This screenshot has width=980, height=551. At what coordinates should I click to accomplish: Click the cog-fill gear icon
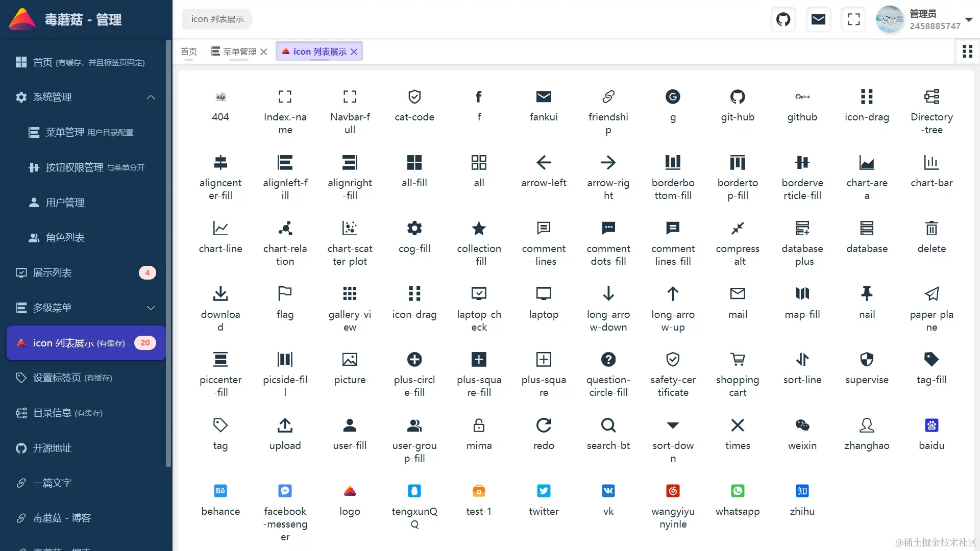(x=414, y=228)
